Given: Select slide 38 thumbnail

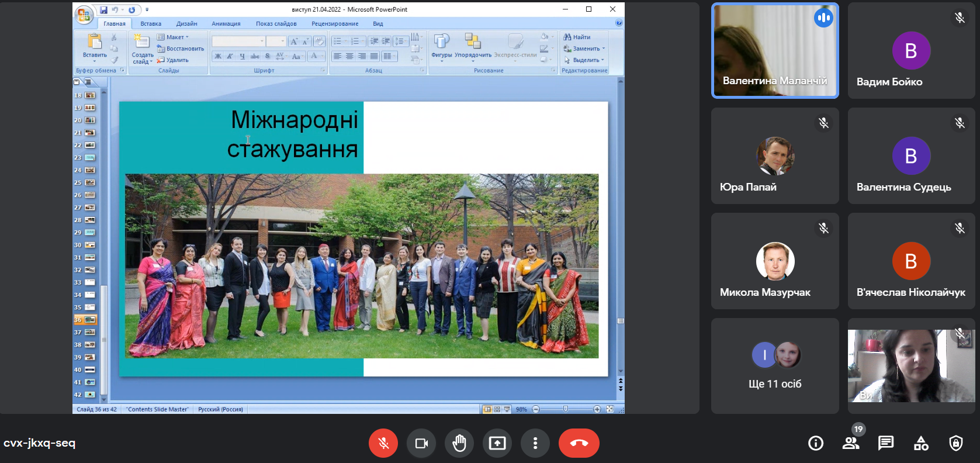Looking at the screenshot, I should [85, 345].
